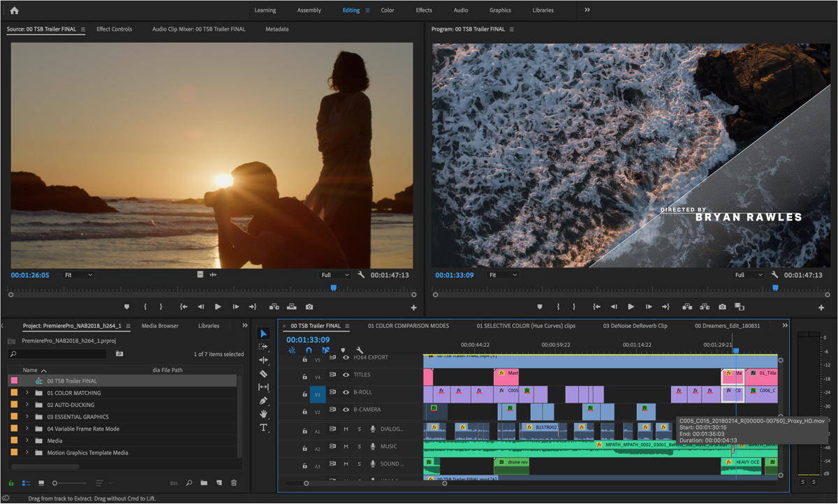Click Lift button in Program monitor

[687, 306]
